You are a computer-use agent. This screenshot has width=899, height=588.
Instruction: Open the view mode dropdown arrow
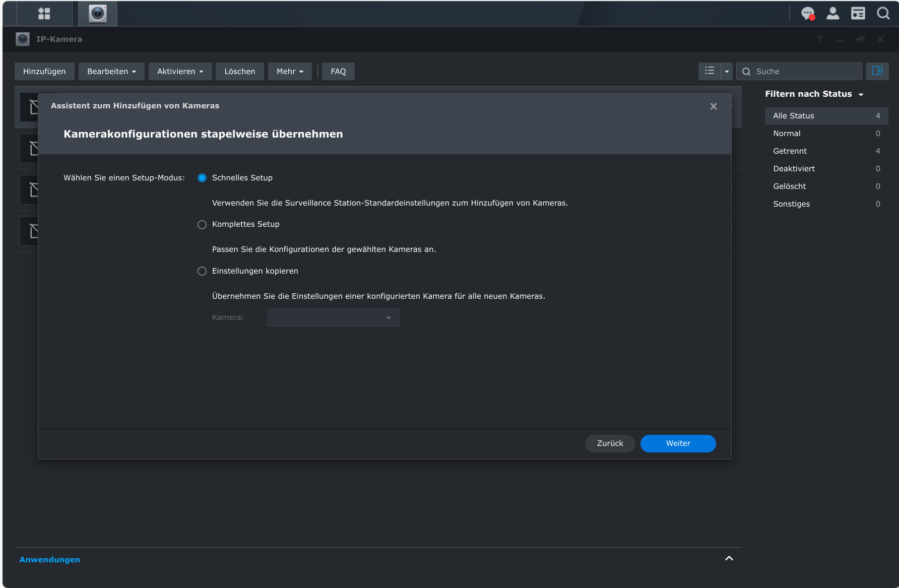coord(727,72)
